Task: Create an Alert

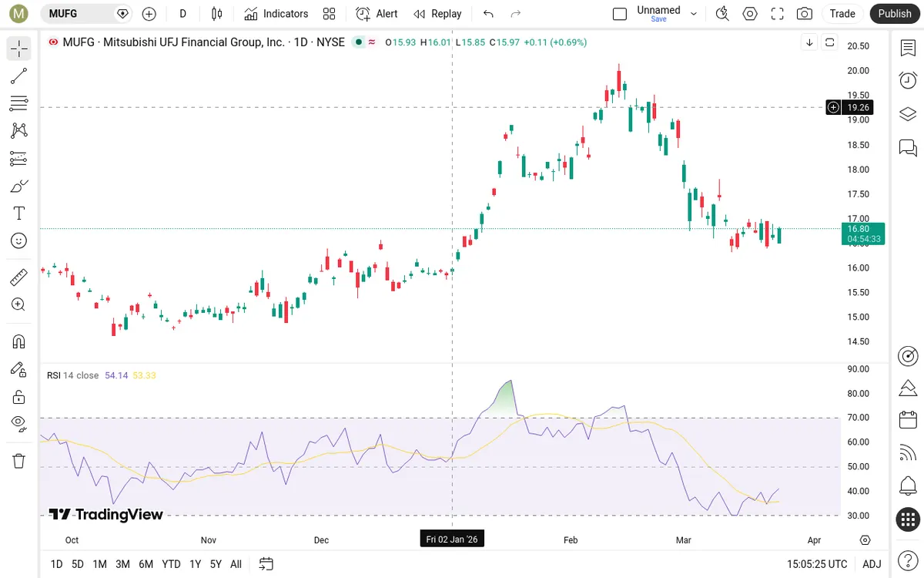Action: pos(377,14)
